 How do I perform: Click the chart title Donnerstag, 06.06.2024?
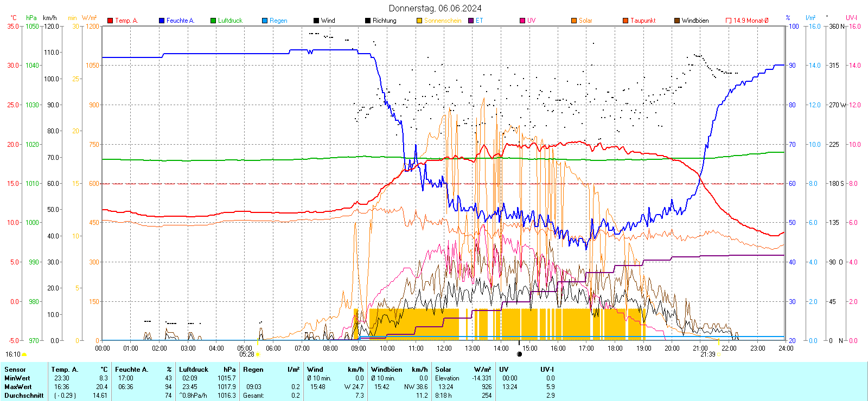point(435,8)
